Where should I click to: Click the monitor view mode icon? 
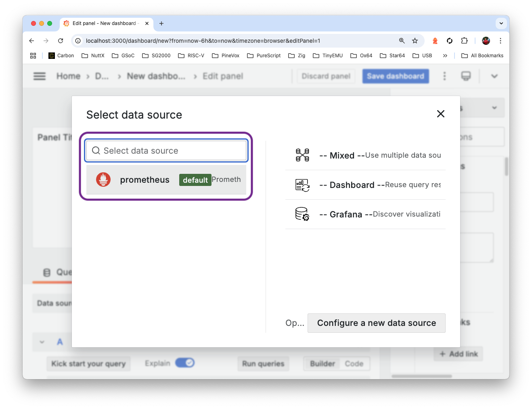coord(466,76)
